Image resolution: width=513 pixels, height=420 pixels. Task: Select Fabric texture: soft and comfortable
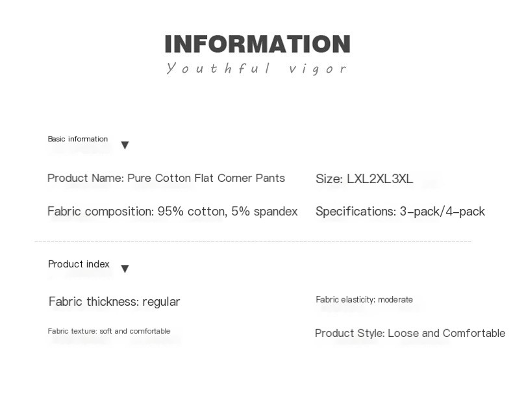click(109, 331)
